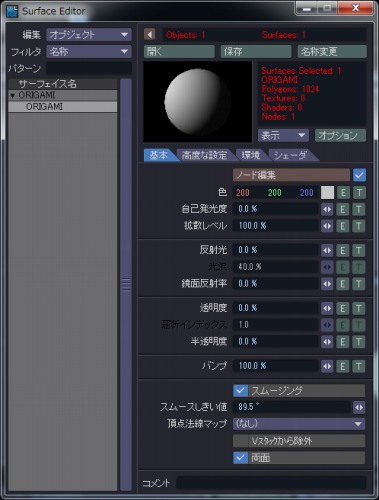Click the arrow slider for 自己発光度

pyautogui.click(x=327, y=209)
